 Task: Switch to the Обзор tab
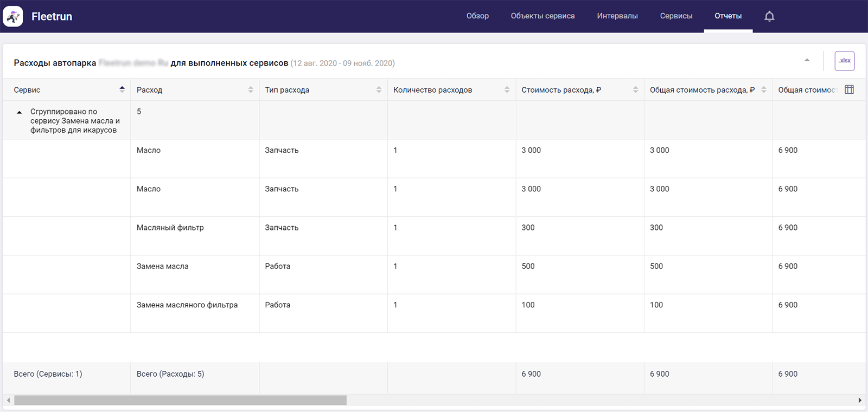477,16
